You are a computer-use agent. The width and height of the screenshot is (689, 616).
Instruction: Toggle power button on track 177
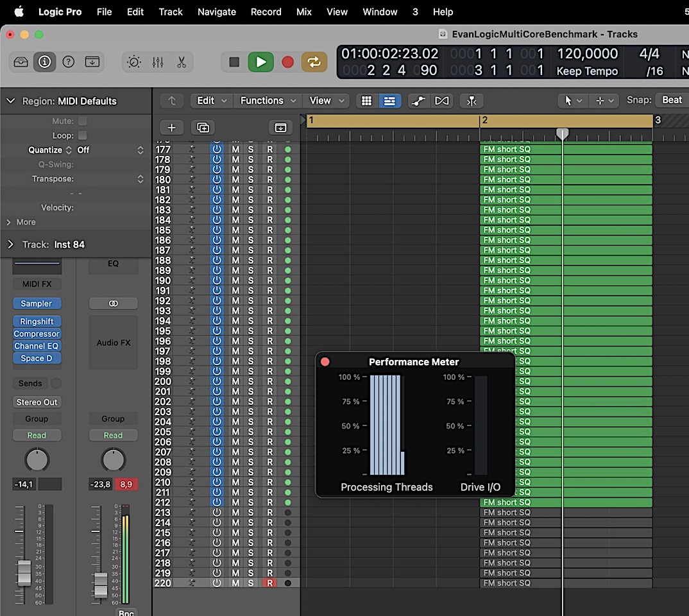click(x=217, y=150)
